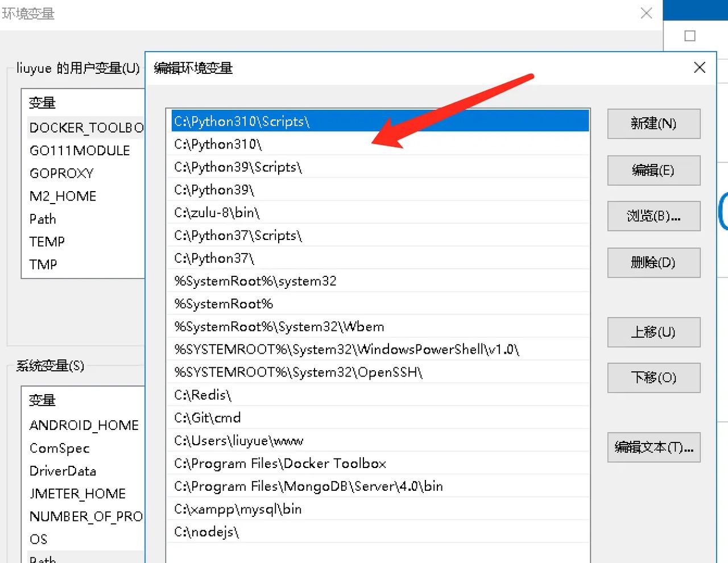Close the 编辑环境变量 dialog with its X button
This screenshot has width=728, height=563.
(699, 68)
